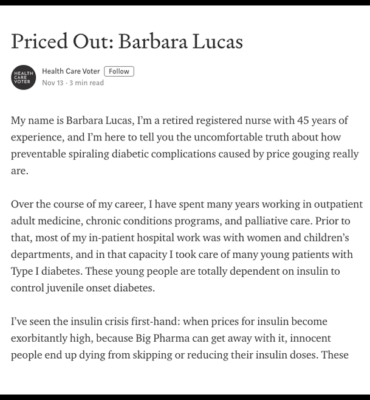Click the word Priced in the headline
This screenshot has height=400, width=370.
coord(39,42)
